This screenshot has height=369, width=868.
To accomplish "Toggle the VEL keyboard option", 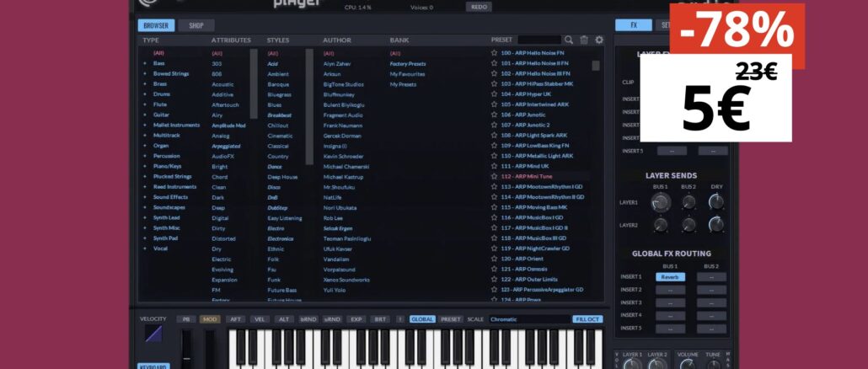I will pos(260,319).
